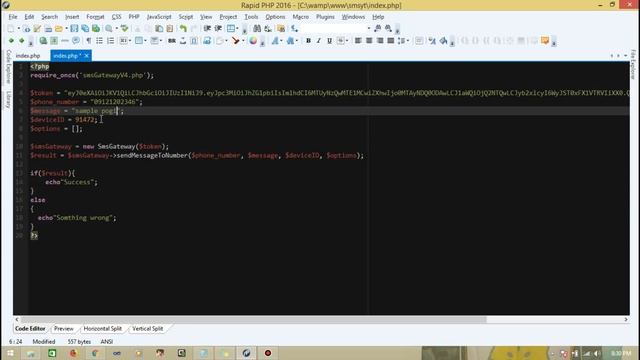Click the red checkmark validation icon
Image resolution: width=640 pixels, height=360 pixels.
[x=236, y=41]
